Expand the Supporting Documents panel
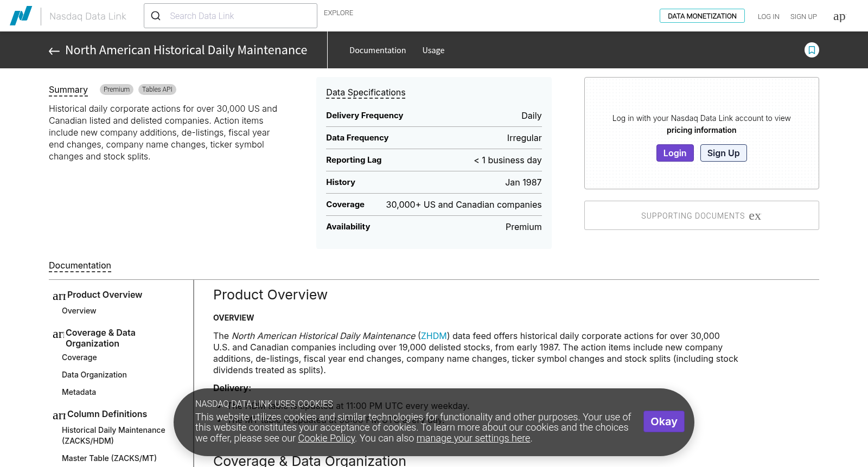 (701, 215)
